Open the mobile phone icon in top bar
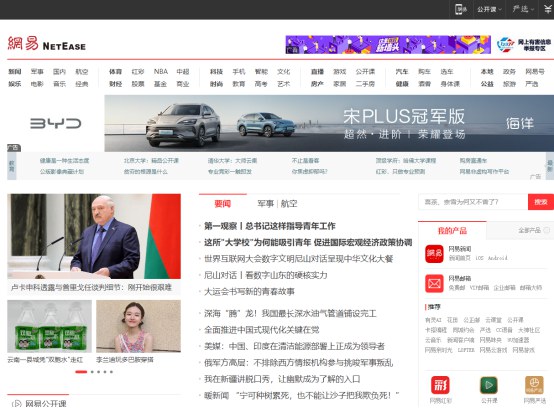This screenshot has height=408, width=554. [461, 9]
